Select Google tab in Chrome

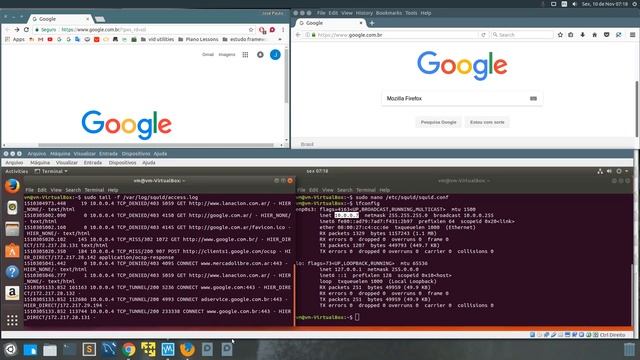tap(60, 19)
